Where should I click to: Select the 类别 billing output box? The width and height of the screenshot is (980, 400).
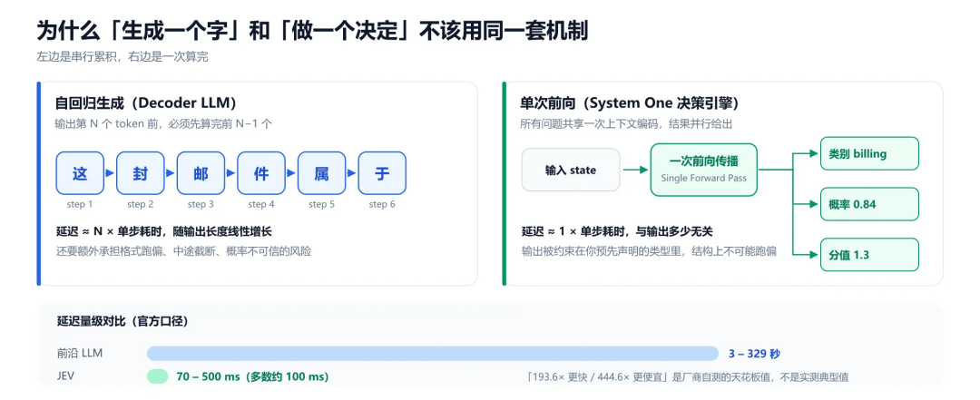869,153
